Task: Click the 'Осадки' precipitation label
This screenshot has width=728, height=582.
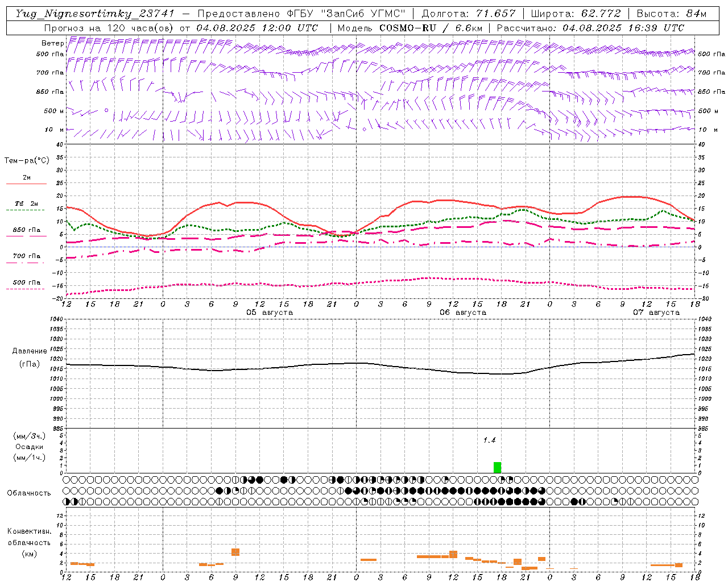Action: pos(30,447)
